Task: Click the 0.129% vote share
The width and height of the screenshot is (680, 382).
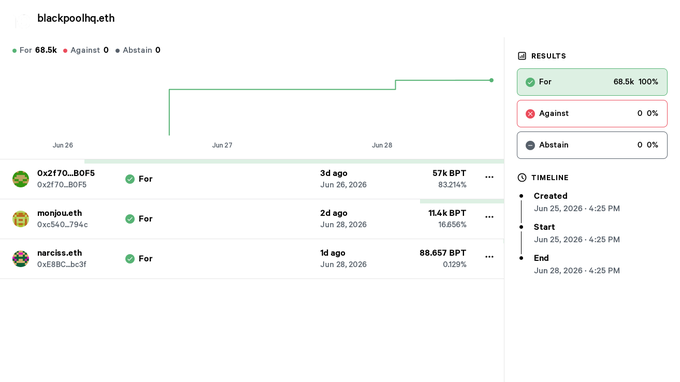Action: [x=454, y=264]
